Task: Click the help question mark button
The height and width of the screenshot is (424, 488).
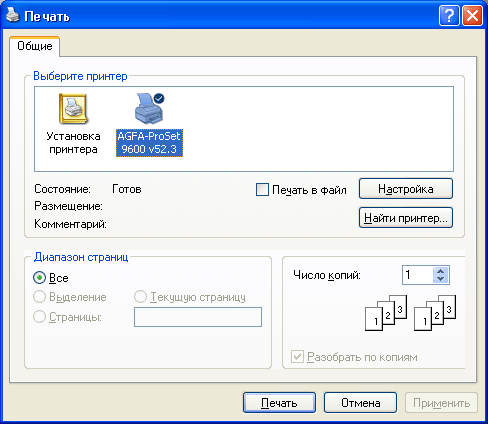Action: click(449, 15)
